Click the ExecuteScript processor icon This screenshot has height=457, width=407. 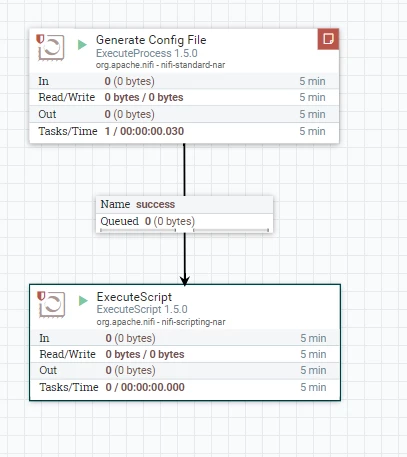click(52, 305)
